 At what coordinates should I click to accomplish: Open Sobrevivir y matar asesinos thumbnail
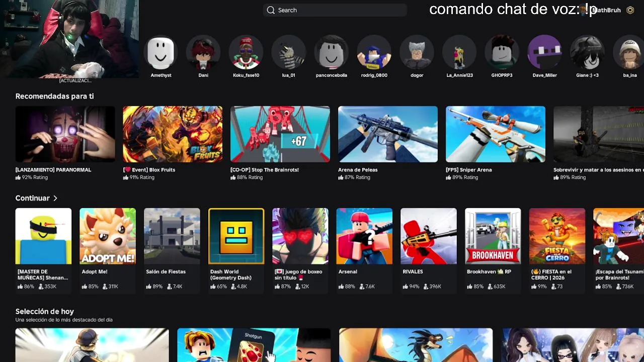599,134
